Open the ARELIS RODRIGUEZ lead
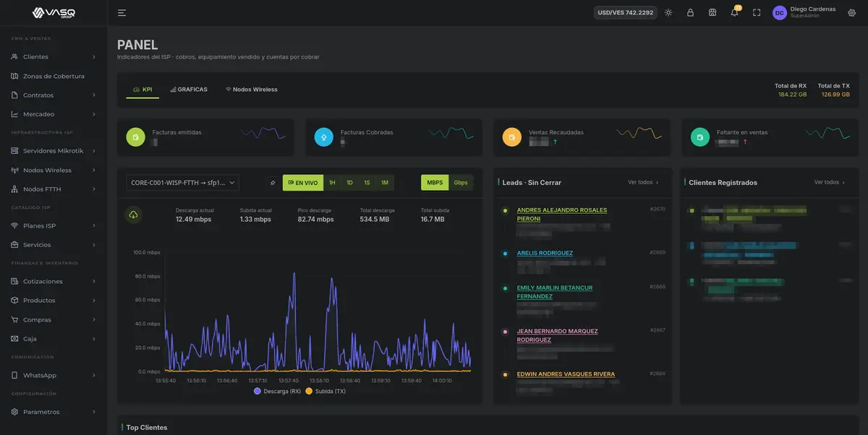Screen dimensions: 868x435 545,254
